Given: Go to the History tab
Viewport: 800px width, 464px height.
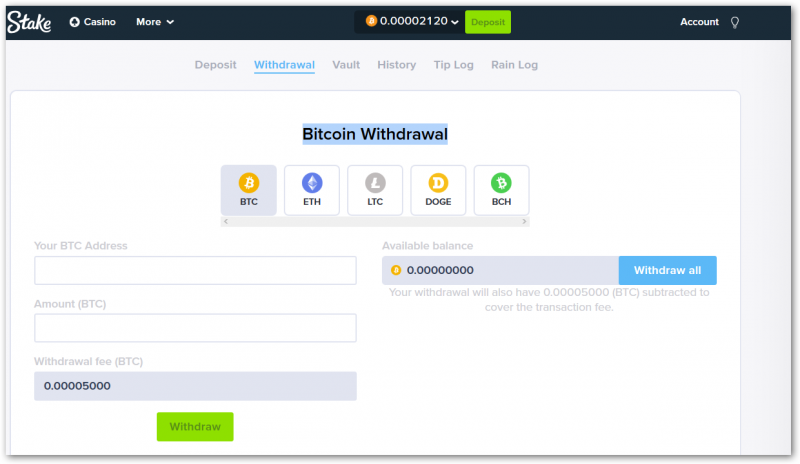Looking at the screenshot, I should click(396, 65).
